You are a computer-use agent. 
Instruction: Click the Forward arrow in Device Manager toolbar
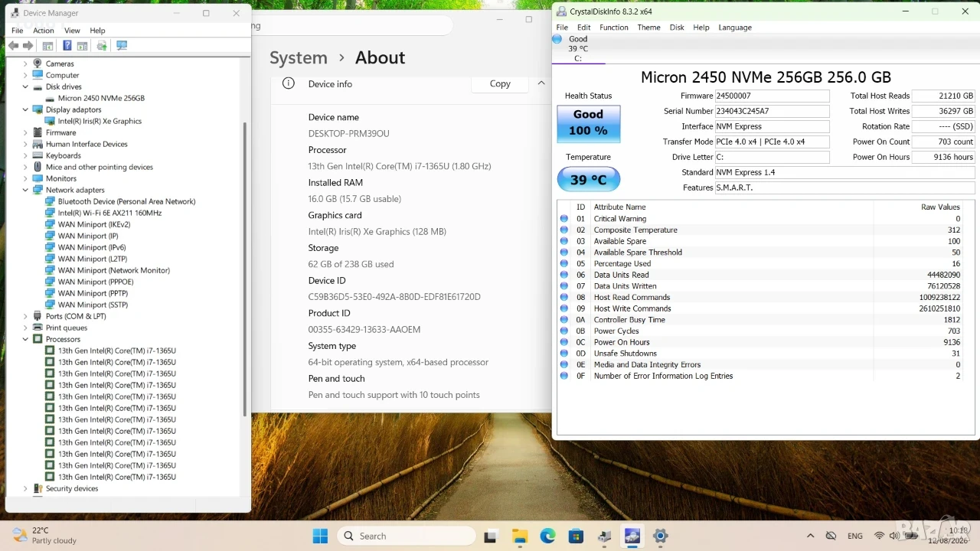pos(28,46)
